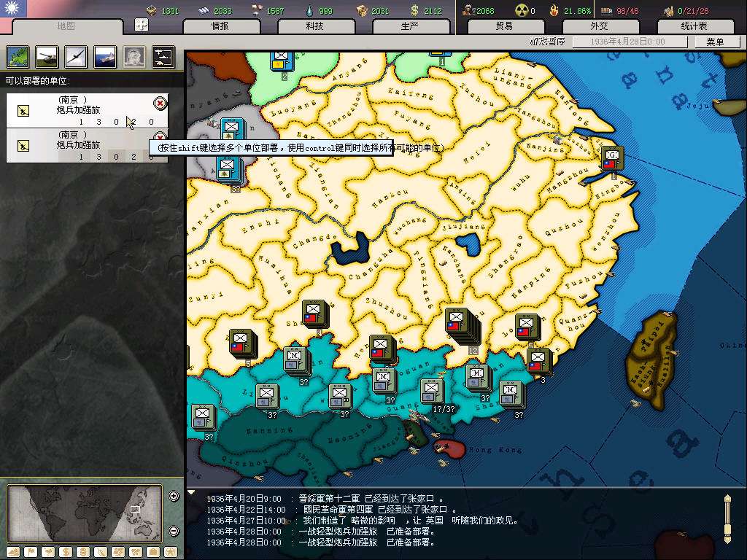Screen dimensions: 747x560
Task: Click the metal ingots icon showing 2033
Action: [204, 10]
